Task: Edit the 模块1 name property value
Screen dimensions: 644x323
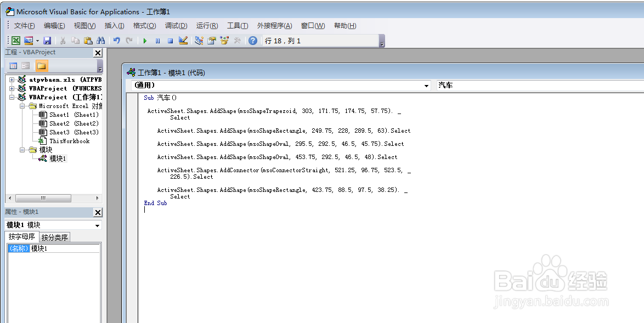Action: tap(65, 248)
